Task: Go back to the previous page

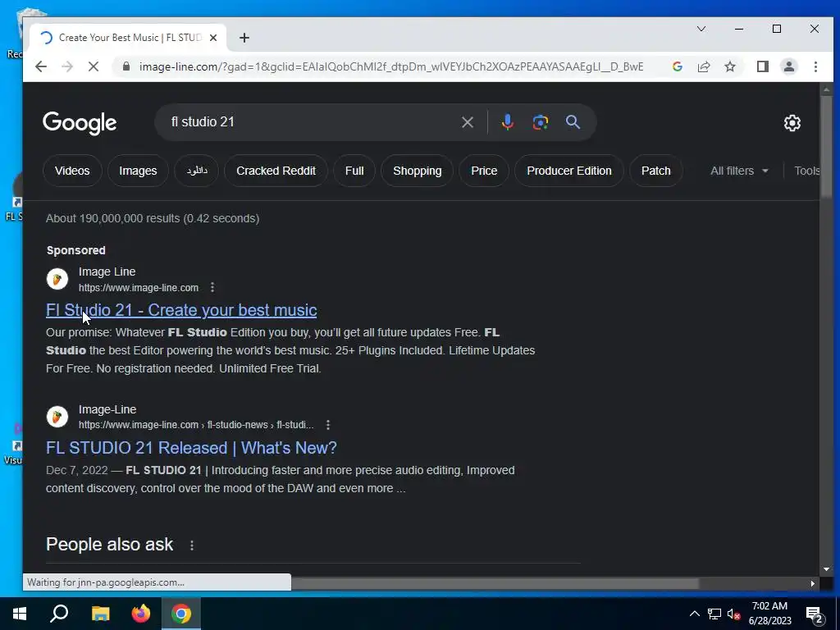Action: [x=41, y=66]
